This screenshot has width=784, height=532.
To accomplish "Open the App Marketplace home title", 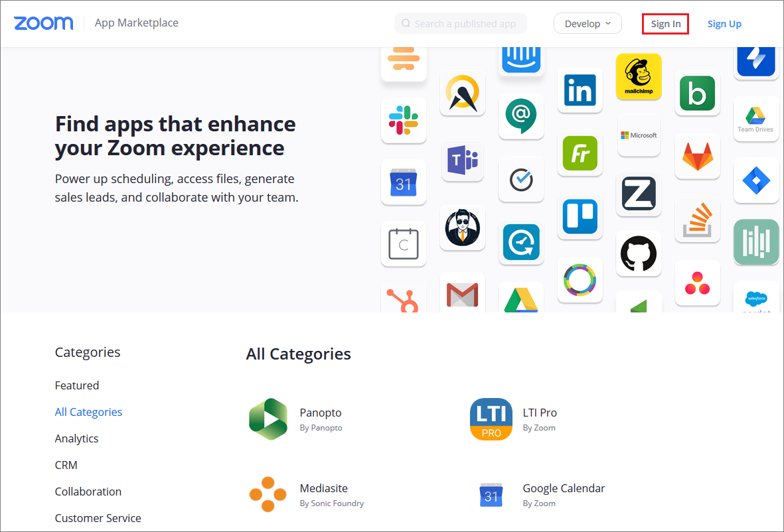I will [x=137, y=23].
